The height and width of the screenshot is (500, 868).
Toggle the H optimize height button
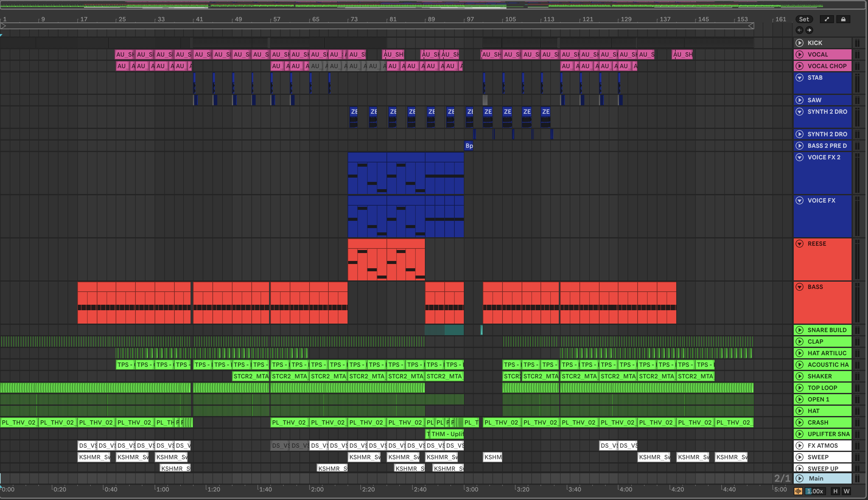pos(835,491)
